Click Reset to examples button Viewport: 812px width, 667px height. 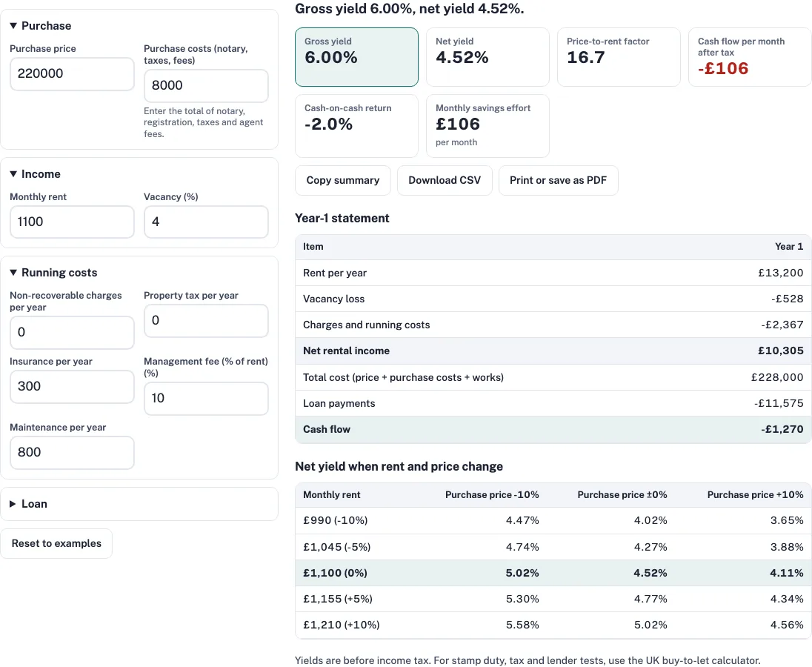[56, 543]
